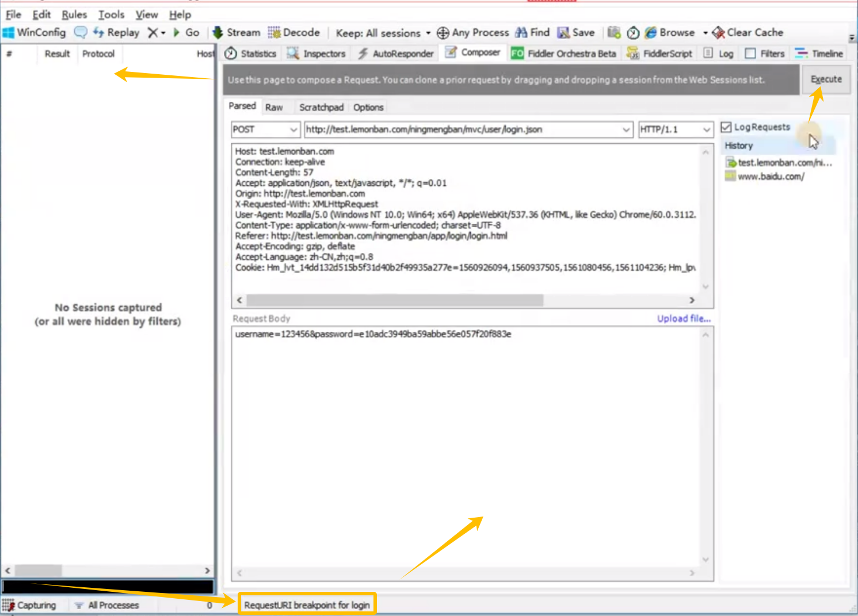The image size is (858, 616).
Task: Click the Upload file link
Action: point(684,319)
